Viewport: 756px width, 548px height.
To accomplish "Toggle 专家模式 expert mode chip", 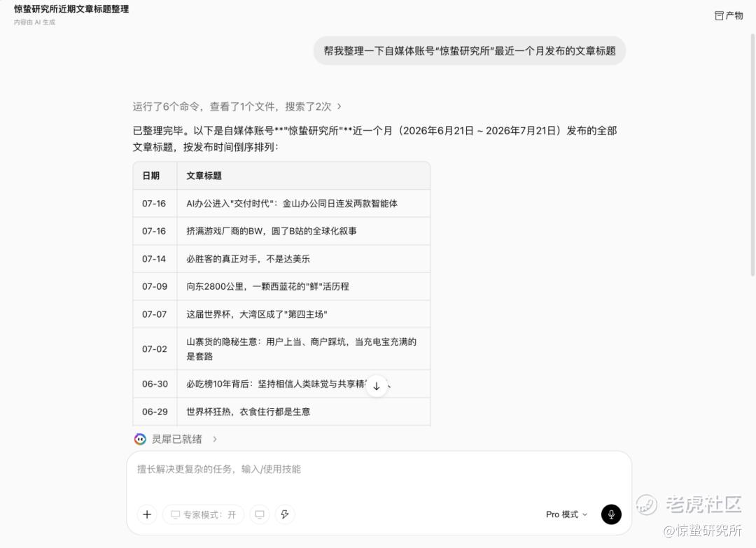I will 204,514.
